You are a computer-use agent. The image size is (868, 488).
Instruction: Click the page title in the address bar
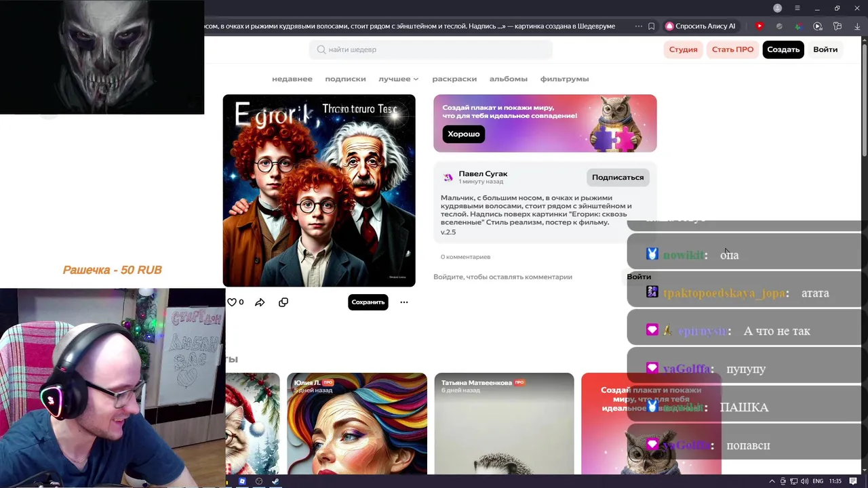click(410, 26)
